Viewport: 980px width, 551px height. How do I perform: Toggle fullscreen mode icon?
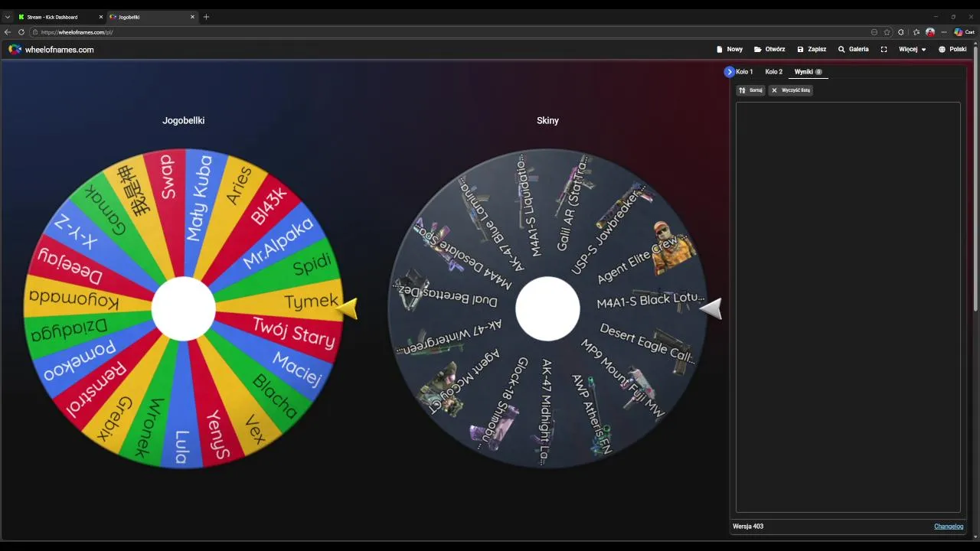click(x=884, y=49)
